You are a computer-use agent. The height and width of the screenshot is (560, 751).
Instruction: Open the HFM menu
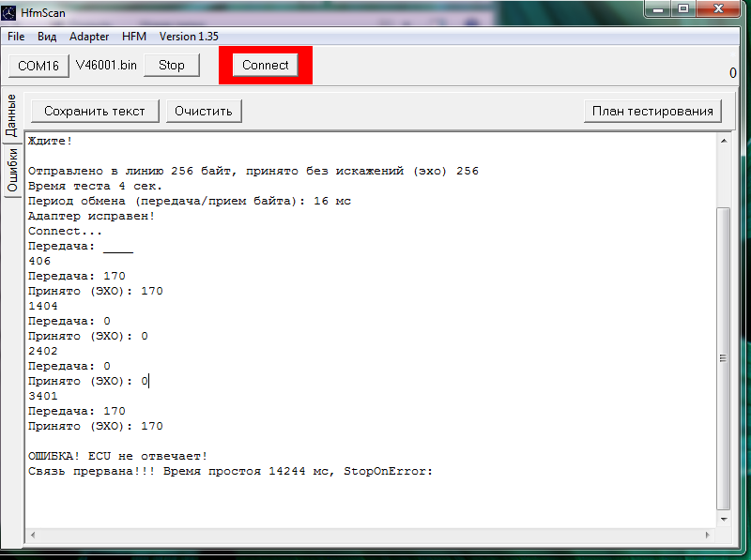coord(134,37)
